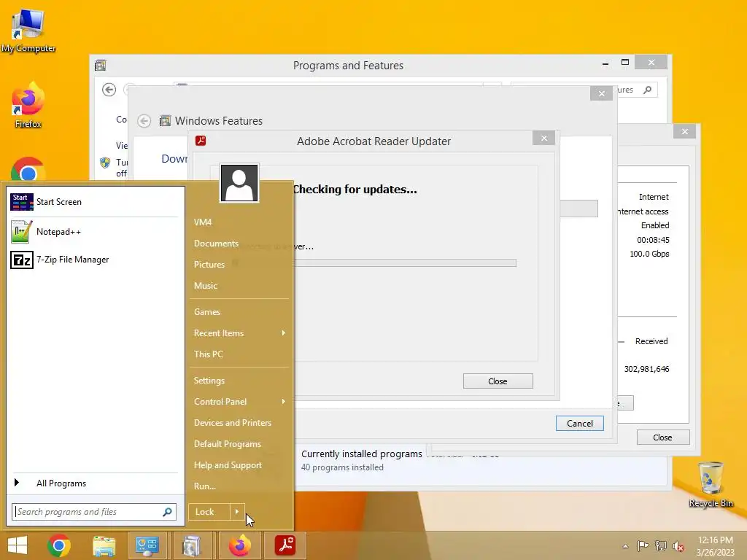This screenshot has height=560, width=747.
Task: Click Cancel in the Windows Features dialog
Action: (x=580, y=424)
